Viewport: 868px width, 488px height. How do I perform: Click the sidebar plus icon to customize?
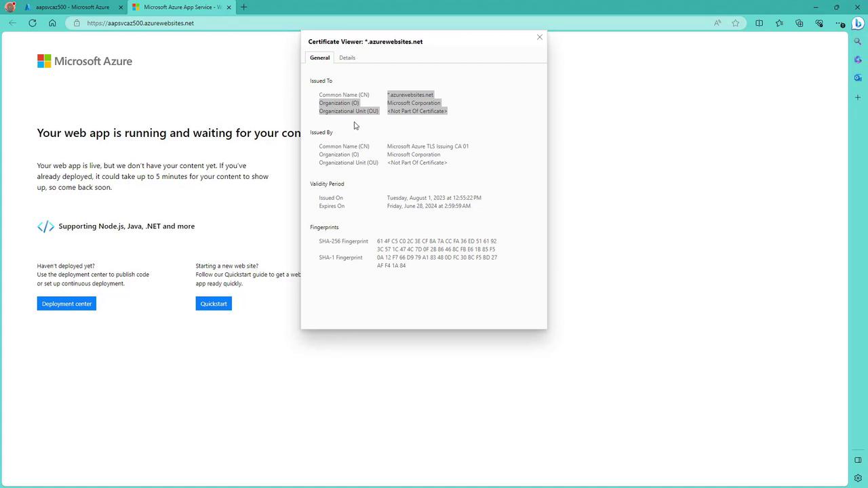[858, 98]
